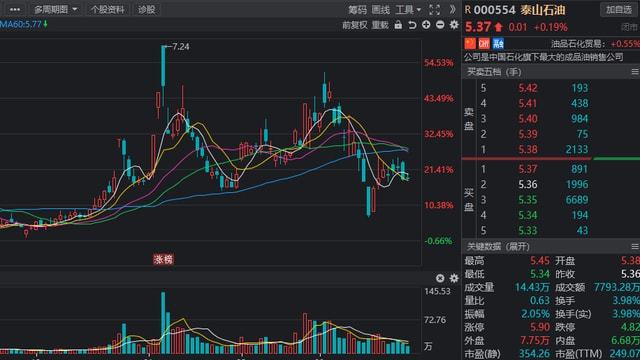The image size is (640, 360).
Task: Select buy level 2 price 5.36
Action: coord(528,184)
